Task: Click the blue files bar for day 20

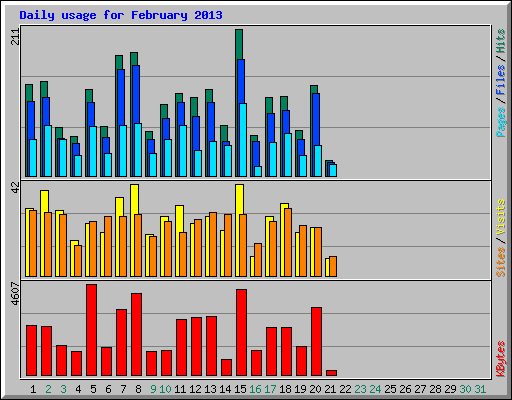Action: tap(316, 119)
